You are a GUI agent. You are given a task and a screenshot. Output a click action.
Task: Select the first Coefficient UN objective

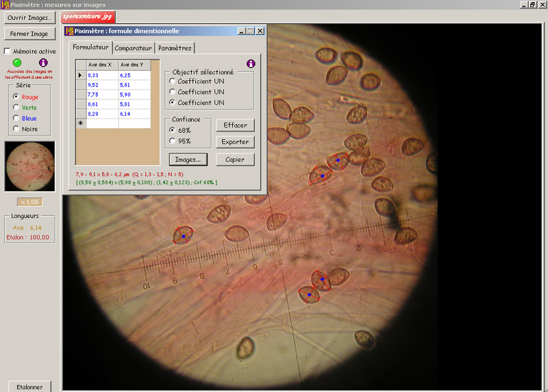(x=171, y=81)
